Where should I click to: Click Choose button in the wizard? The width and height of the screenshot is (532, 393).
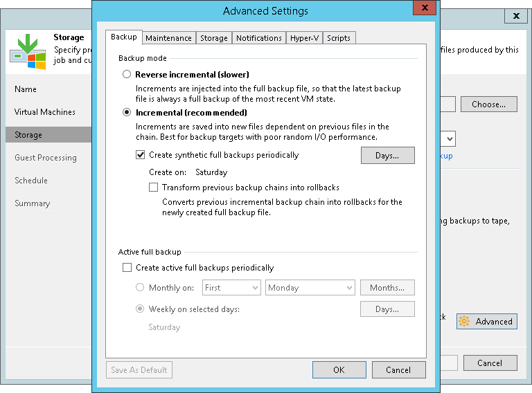coord(488,104)
